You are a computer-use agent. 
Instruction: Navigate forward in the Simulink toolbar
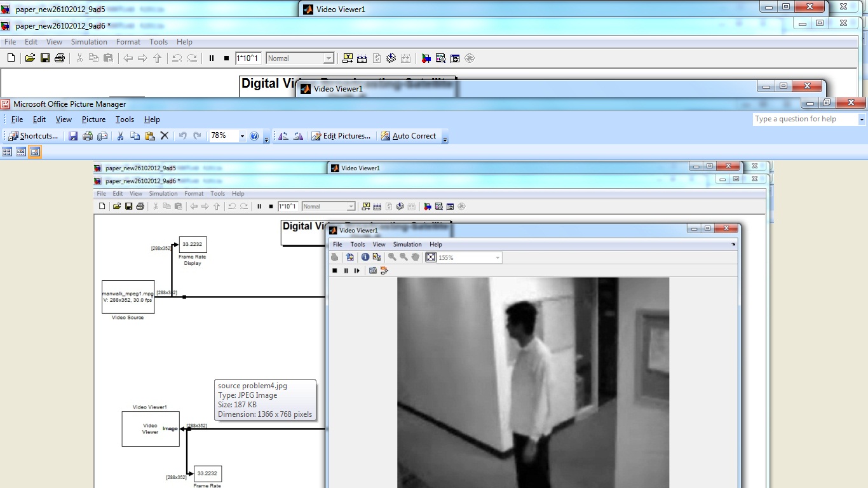(x=142, y=58)
